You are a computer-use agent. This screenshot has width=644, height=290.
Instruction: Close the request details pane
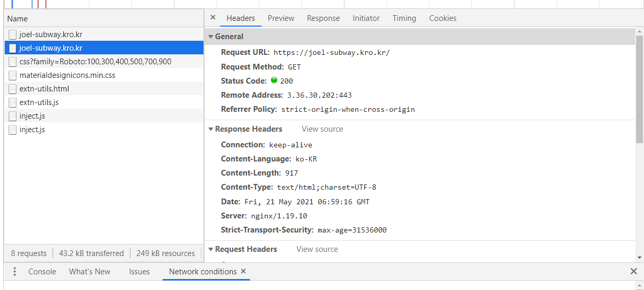pyautogui.click(x=213, y=18)
